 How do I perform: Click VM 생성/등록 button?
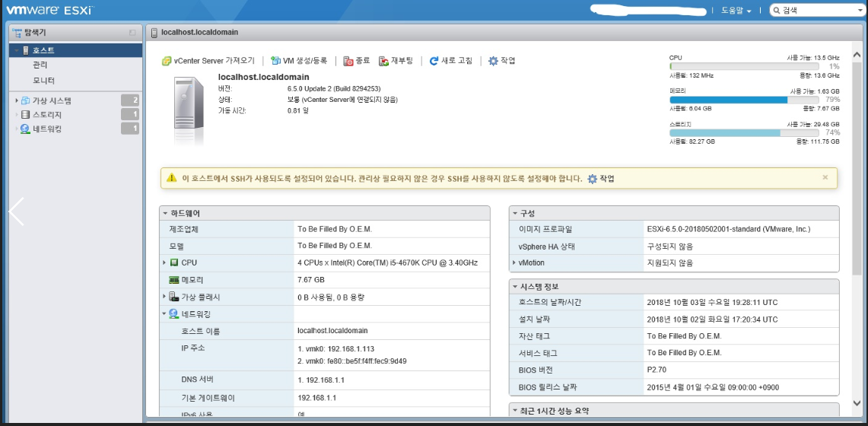coord(299,61)
